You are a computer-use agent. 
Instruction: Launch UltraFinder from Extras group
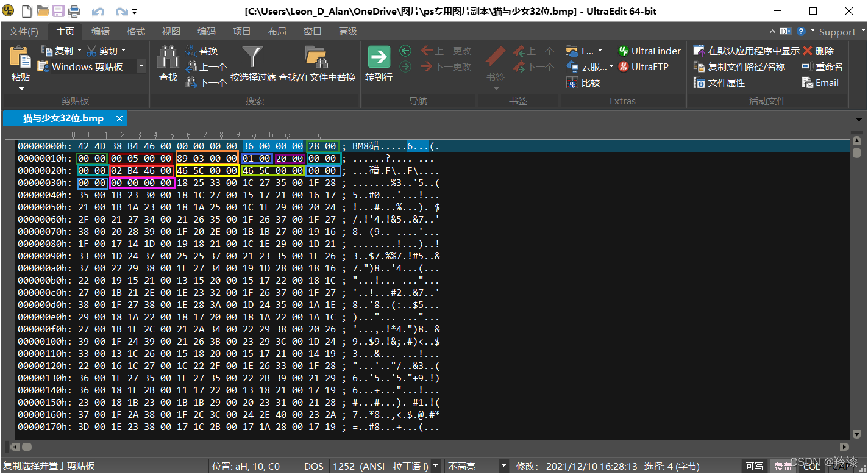(x=649, y=51)
